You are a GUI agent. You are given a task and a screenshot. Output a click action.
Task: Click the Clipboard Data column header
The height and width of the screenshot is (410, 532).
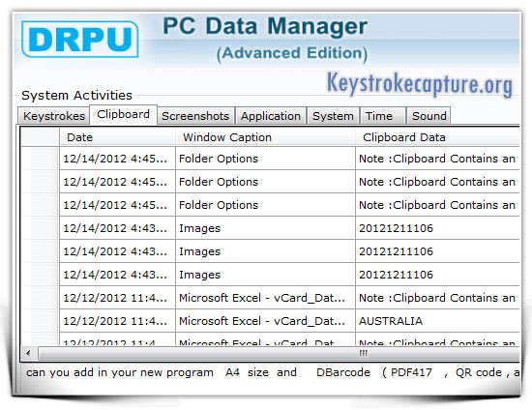point(437,137)
